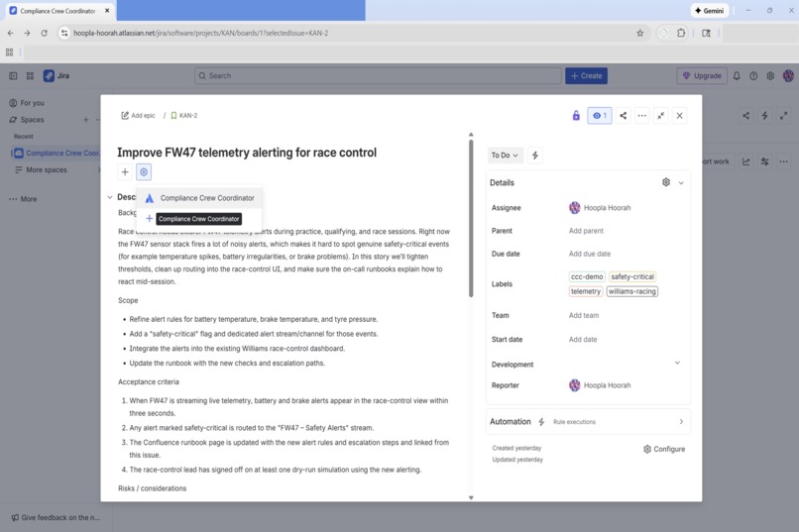
Task: Click the telemetry label
Action: tap(586, 291)
